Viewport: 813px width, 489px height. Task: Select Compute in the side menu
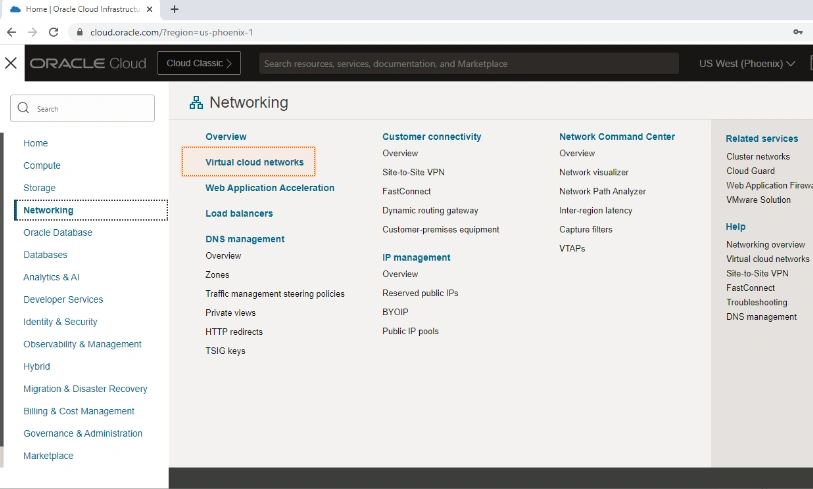point(42,165)
